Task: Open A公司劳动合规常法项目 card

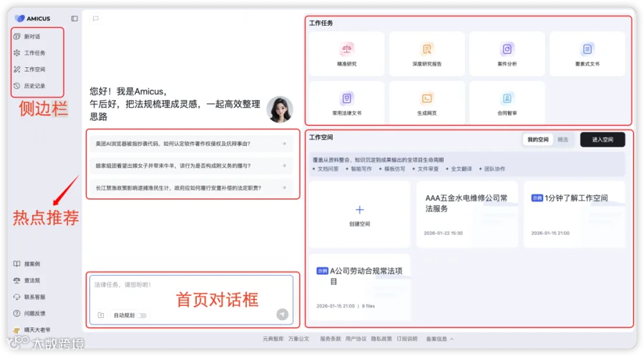Action: click(x=360, y=287)
